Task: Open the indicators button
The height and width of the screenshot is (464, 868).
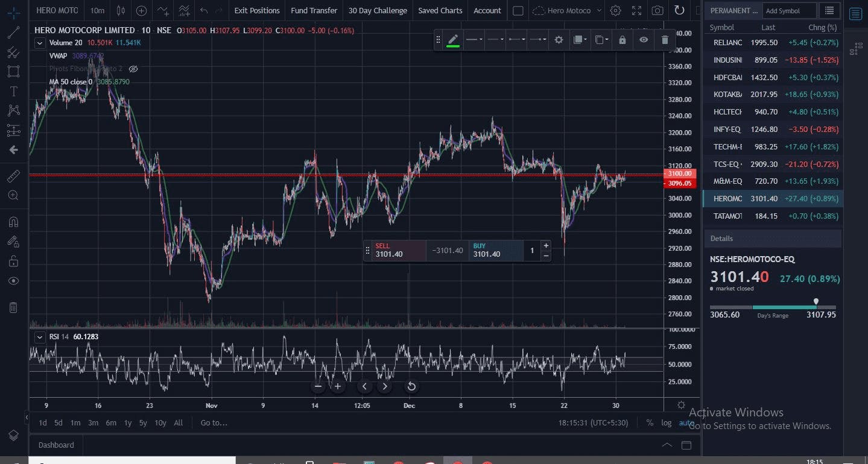Action: click(x=163, y=10)
